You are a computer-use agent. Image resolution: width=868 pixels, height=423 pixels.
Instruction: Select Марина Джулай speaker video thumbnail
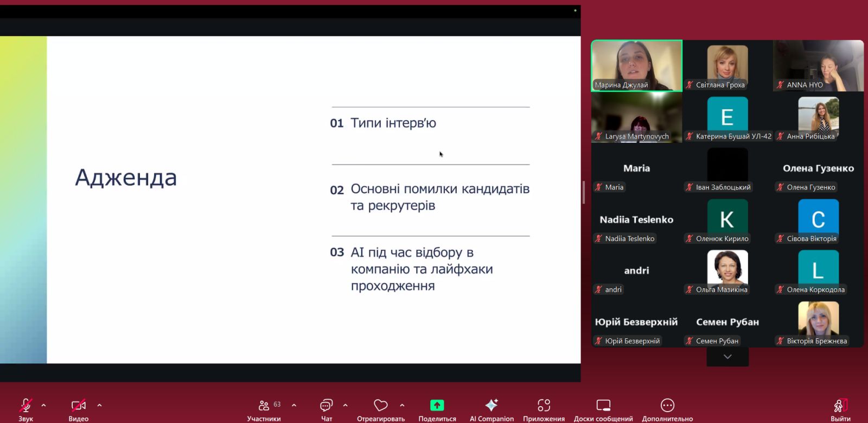point(636,65)
